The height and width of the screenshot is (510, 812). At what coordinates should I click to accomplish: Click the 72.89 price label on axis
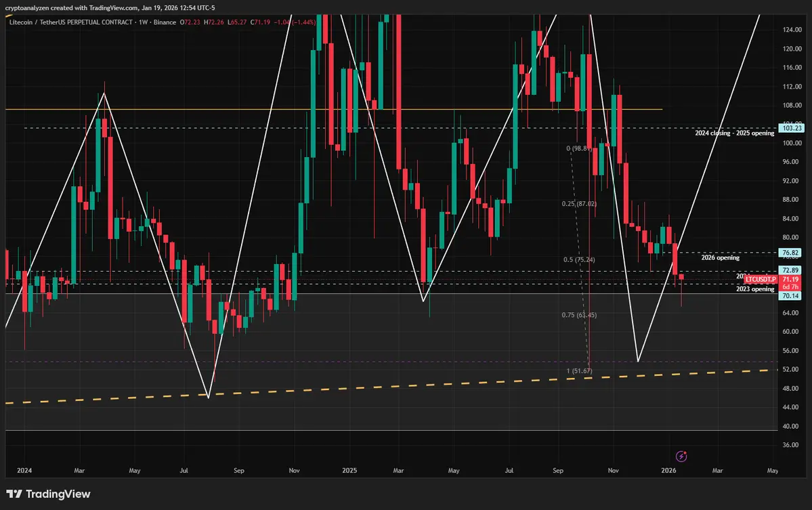pos(790,270)
